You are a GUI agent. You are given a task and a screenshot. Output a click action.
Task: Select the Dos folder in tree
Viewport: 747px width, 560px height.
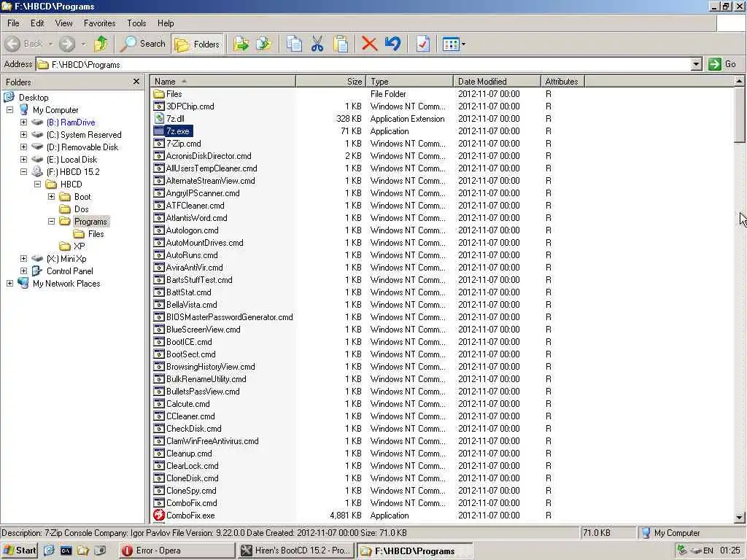[x=81, y=209]
